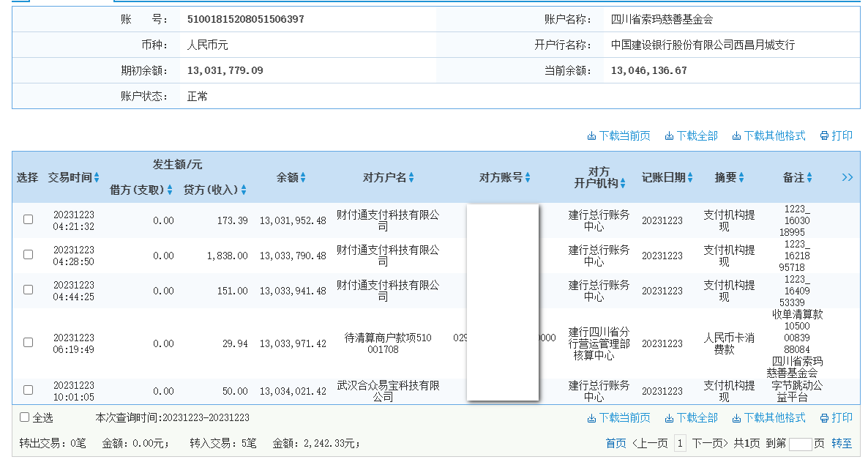This screenshot has height=465, width=868.
Task: Click balance cell 13,034,021.42
Action: coord(293,391)
